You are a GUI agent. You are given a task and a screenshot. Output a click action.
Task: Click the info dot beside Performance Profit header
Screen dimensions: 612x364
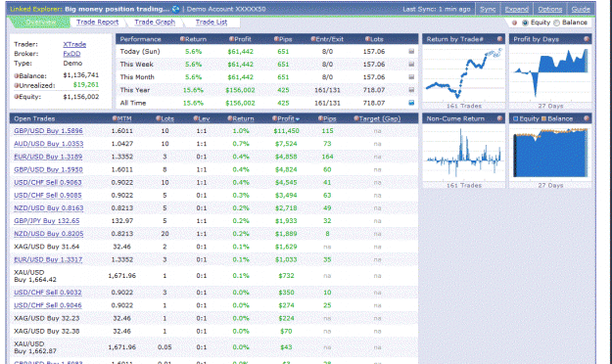tap(231, 39)
